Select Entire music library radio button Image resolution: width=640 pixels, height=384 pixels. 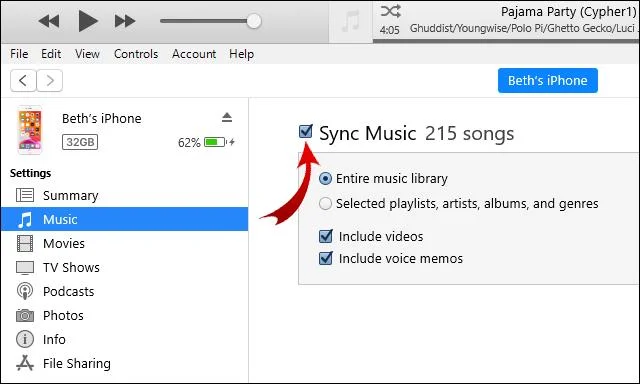pyautogui.click(x=325, y=178)
